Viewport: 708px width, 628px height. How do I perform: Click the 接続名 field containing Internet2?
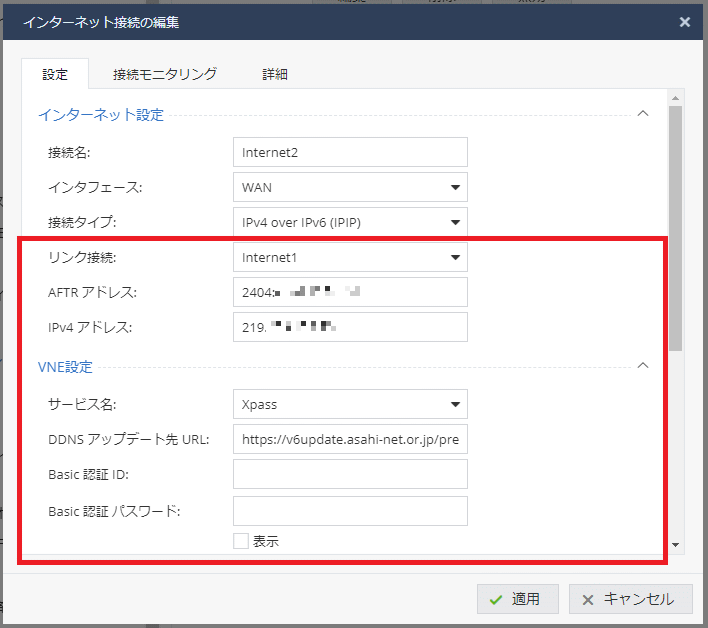350,152
